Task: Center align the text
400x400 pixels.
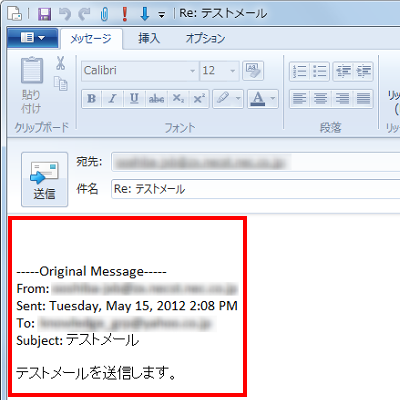Action: tap(320, 99)
